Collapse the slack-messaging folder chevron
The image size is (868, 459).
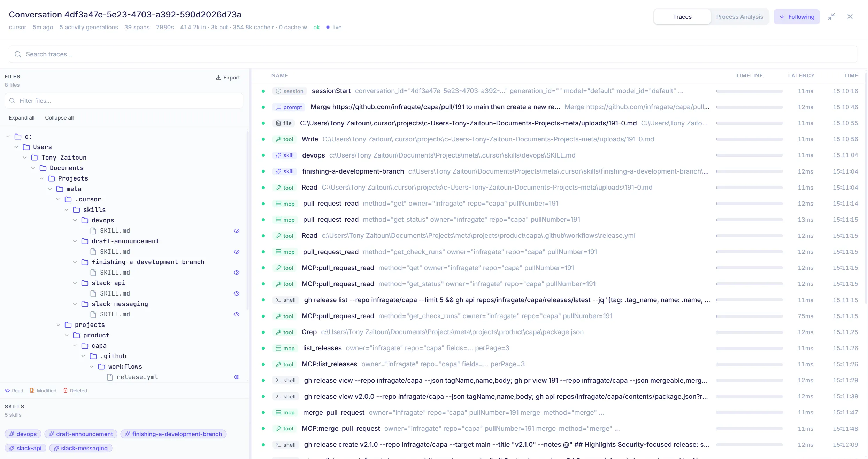[75, 304]
